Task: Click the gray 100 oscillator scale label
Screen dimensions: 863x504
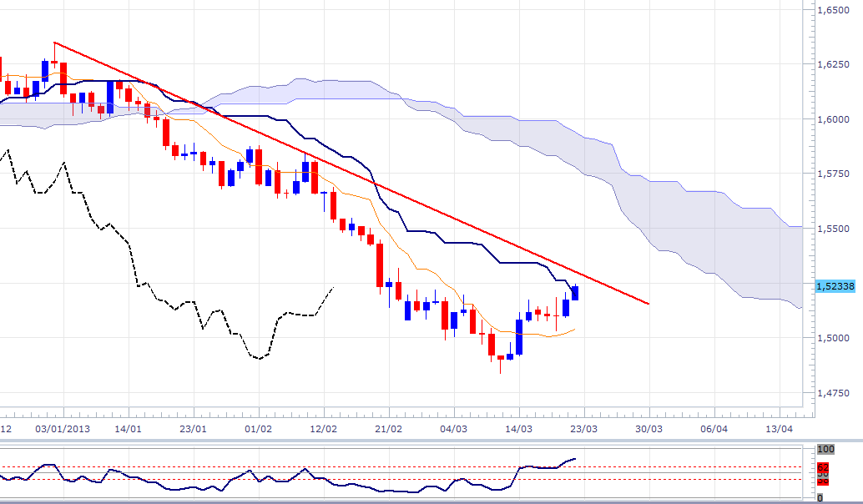Action: click(x=824, y=450)
